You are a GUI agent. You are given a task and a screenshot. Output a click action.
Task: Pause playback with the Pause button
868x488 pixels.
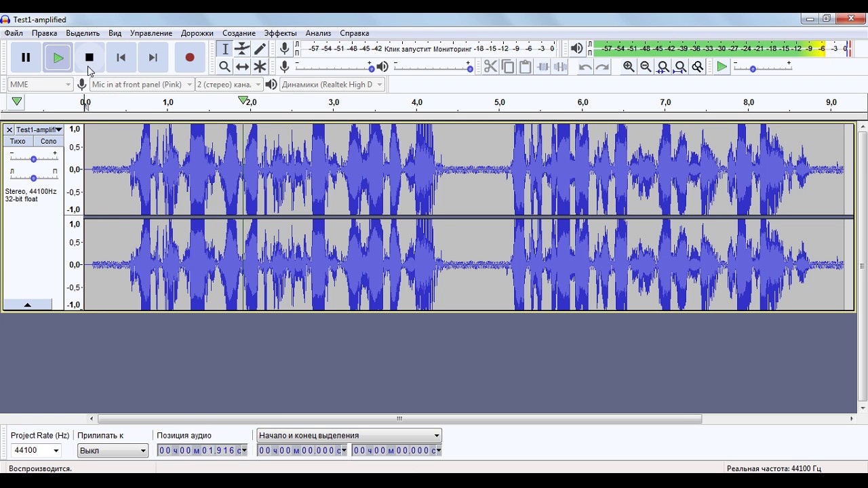click(26, 58)
